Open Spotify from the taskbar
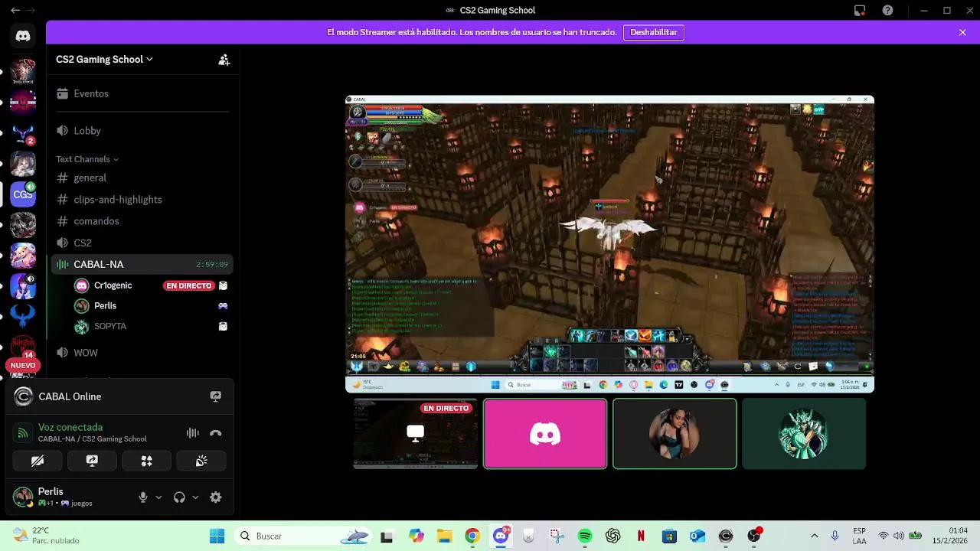The height and width of the screenshot is (551, 980). point(585,536)
